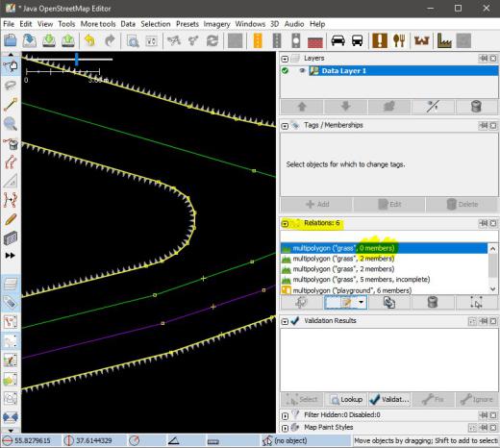Click the Lookup button

(x=346, y=400)
